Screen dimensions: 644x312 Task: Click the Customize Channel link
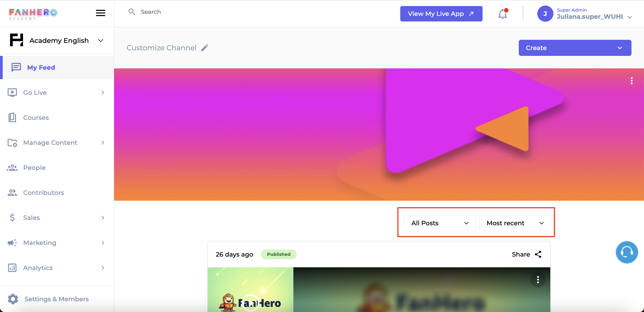[x=161, y=48]
